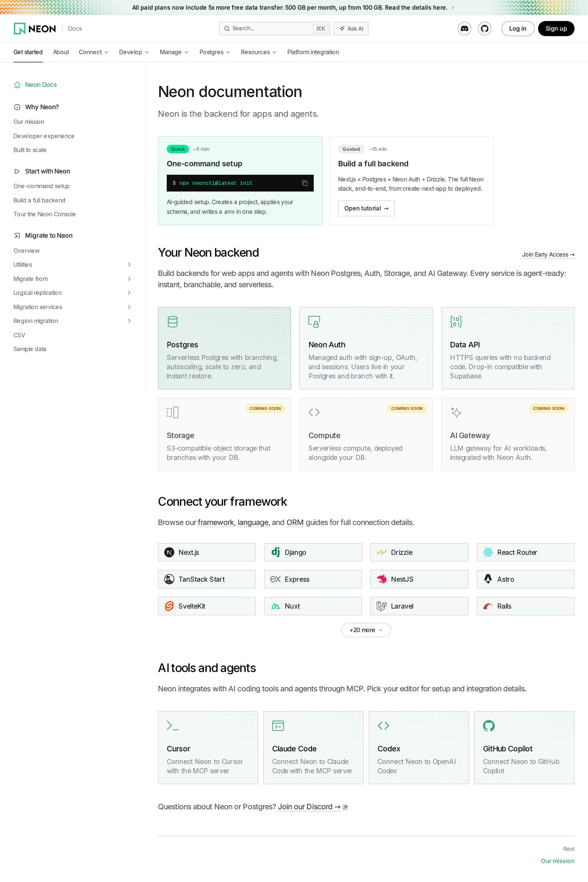Follow the Join Early Access link
Image resolution: width=588 pixels, height=882 pixels.
coord(548,255)
